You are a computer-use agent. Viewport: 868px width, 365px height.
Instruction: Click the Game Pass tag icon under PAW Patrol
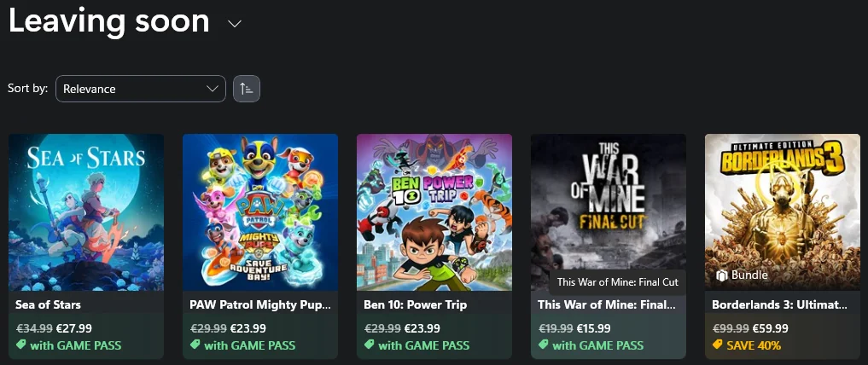(x=195, y=345)
